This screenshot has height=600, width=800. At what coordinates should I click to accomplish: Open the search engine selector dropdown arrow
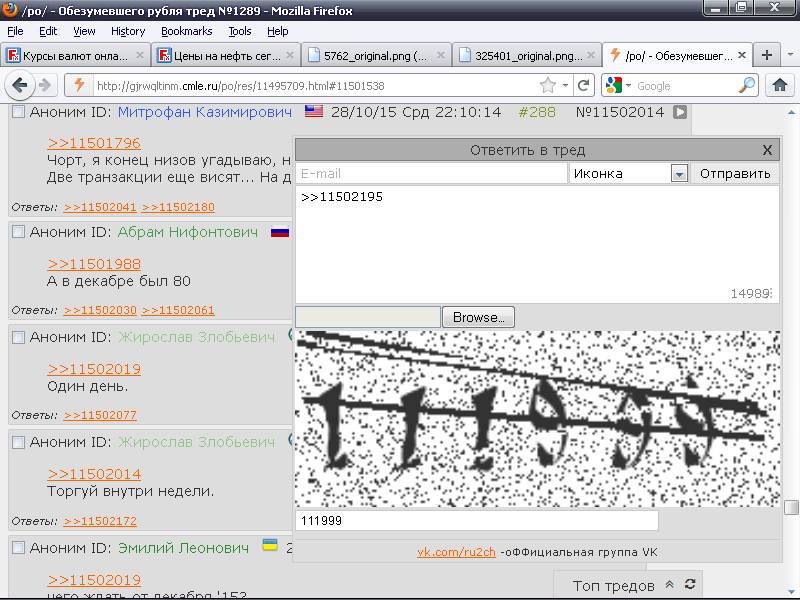[628, 85]
